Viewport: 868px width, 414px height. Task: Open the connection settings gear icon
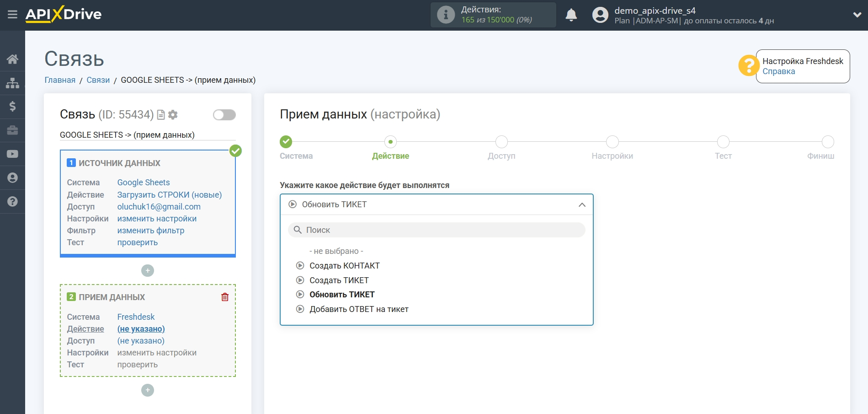pyautogui.click(x=173, y=115)
